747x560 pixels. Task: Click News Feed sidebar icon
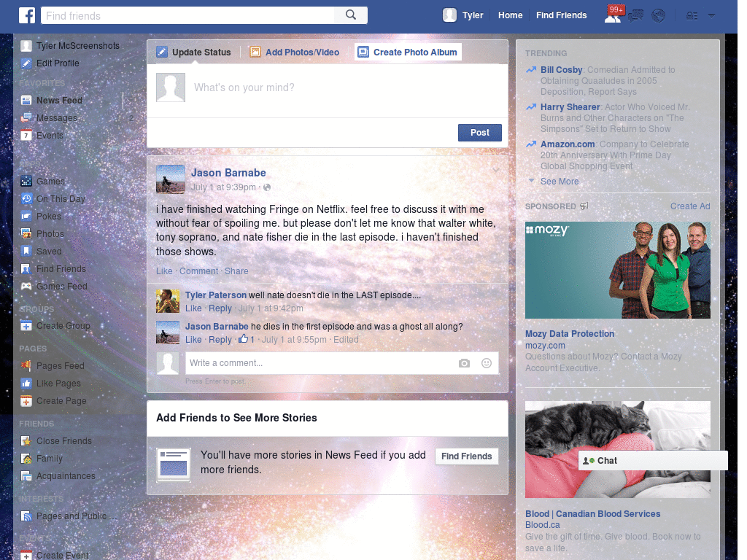[26, 101]
